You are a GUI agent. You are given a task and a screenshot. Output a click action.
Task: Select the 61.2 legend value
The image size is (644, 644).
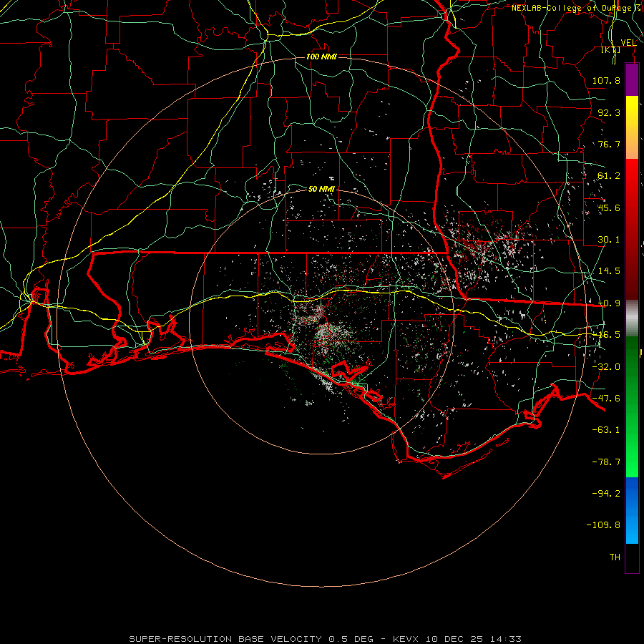point(609,176)
